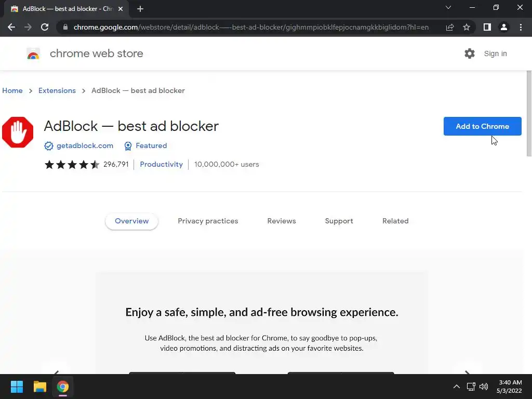This screenshot has width=532, height=399.
Task: Open the share this page icon
Action: click(x=450, y=27)
